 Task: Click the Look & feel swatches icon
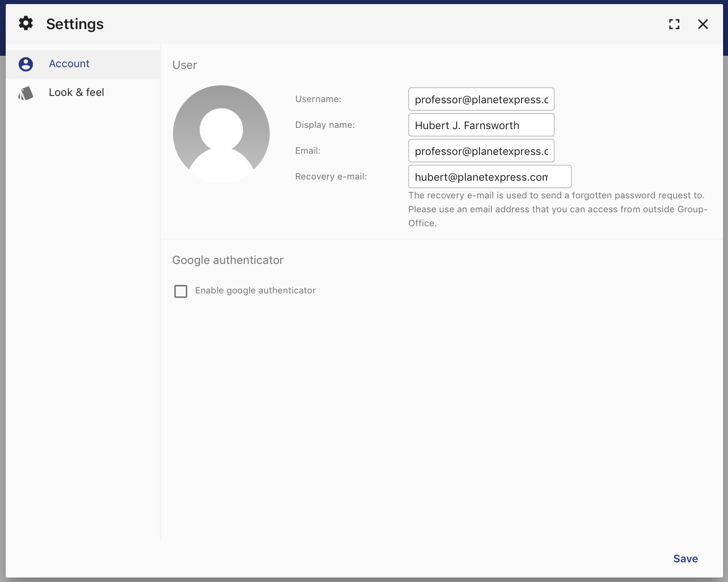coord(26,93)
